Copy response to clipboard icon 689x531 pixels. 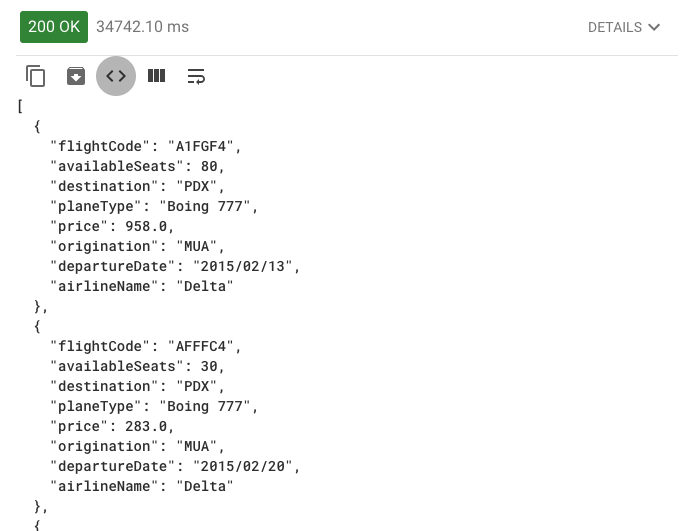[36, 76]
